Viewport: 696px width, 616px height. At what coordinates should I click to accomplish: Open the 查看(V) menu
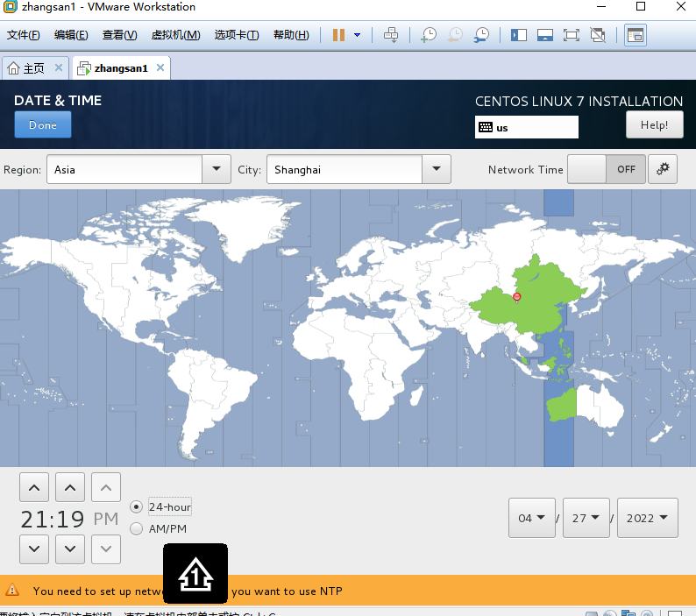tap(120, 35)
